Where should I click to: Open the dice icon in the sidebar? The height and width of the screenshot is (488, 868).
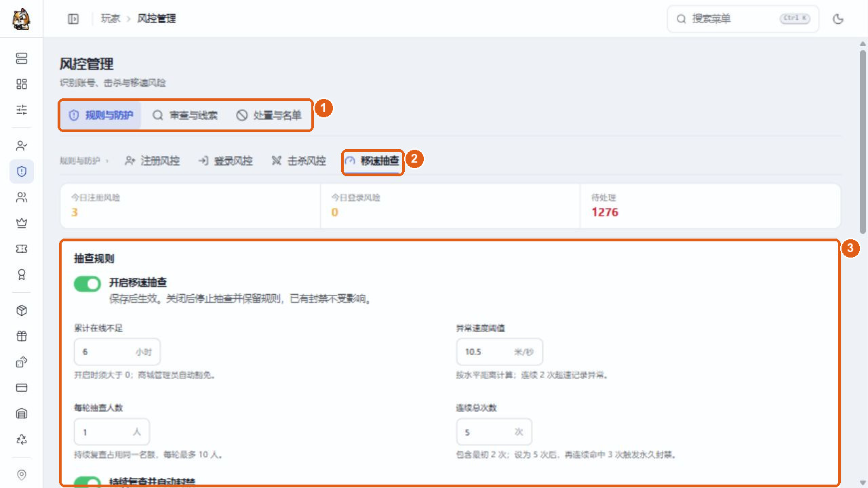pos(22,362)
